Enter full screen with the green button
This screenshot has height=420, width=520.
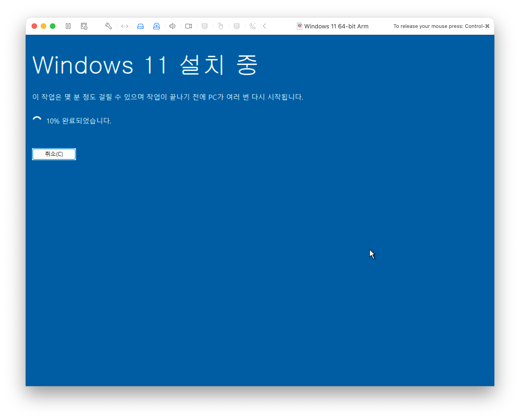[53, 26]
